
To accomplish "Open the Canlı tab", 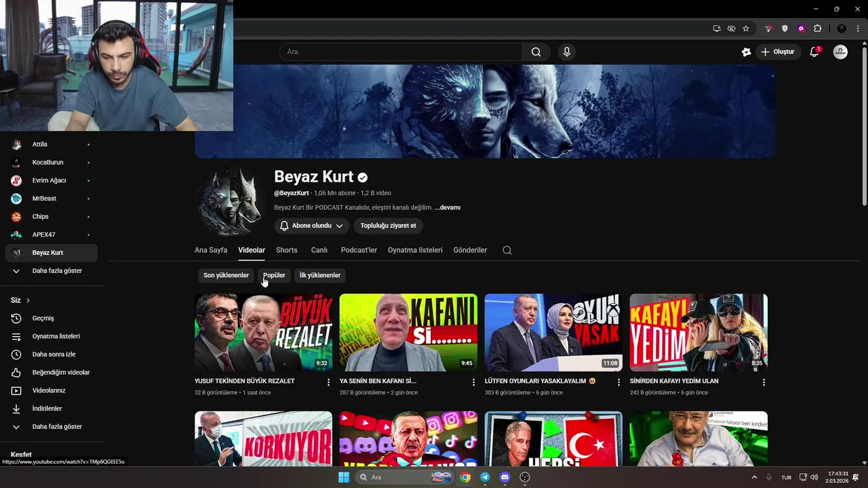I will 319,250.
